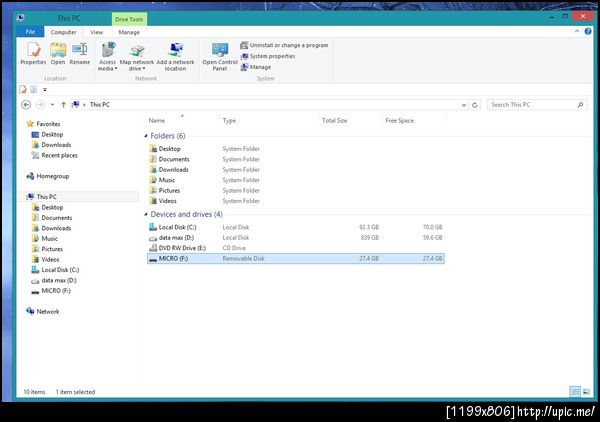Select data max (D:) drive row
This screenshot has height=422, width=600.
click(x=295, y=238)
